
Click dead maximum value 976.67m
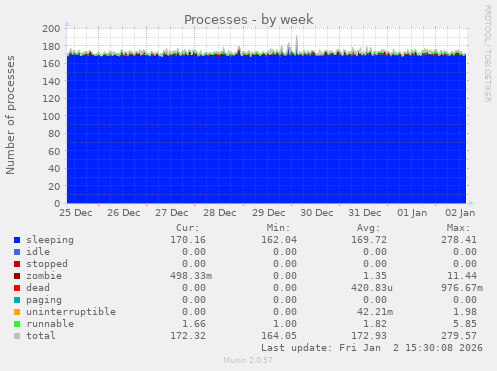click(x=462, y=288)
